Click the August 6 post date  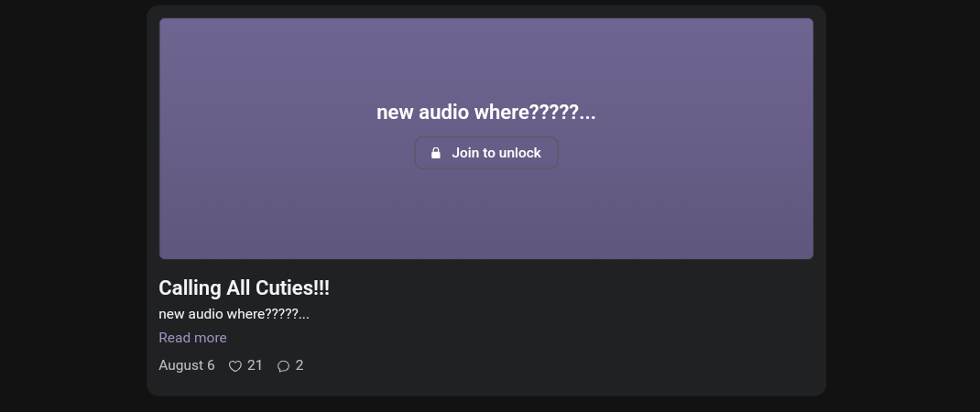click(186, 365)
